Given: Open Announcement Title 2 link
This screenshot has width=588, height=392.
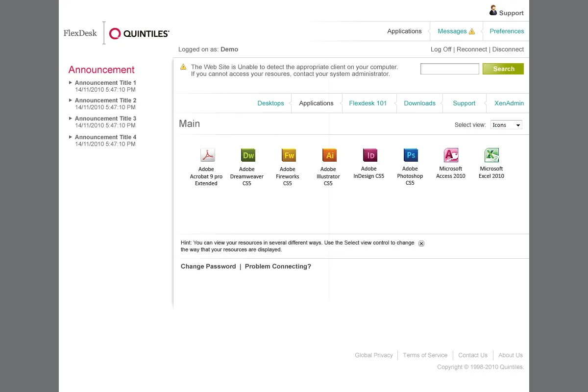Looking at the screenshot, I should tap(105, 100).
